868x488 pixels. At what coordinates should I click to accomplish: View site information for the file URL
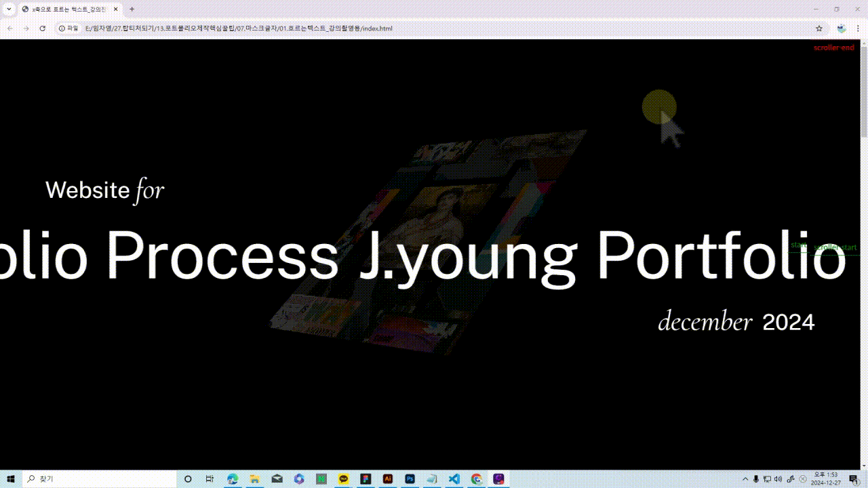(68, 28)
